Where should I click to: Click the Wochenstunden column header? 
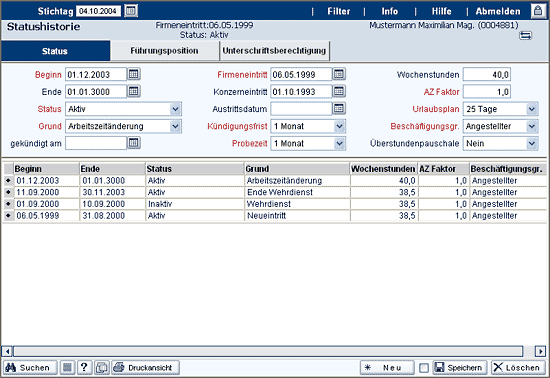[x=383, y=169]
